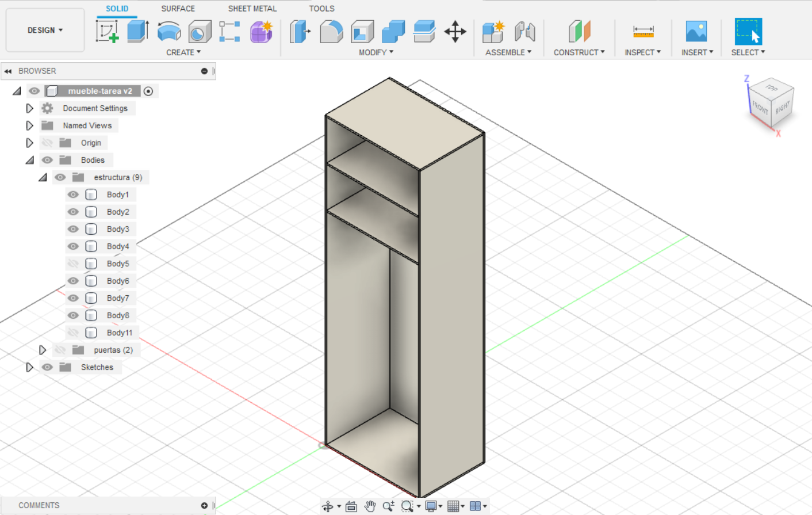Open the Move/Copy tool

pyautogui.click(x=455, y=32)
